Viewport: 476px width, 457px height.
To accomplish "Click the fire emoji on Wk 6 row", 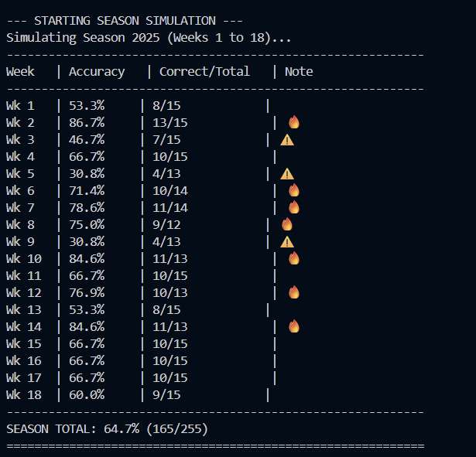I will click(293, 190).
